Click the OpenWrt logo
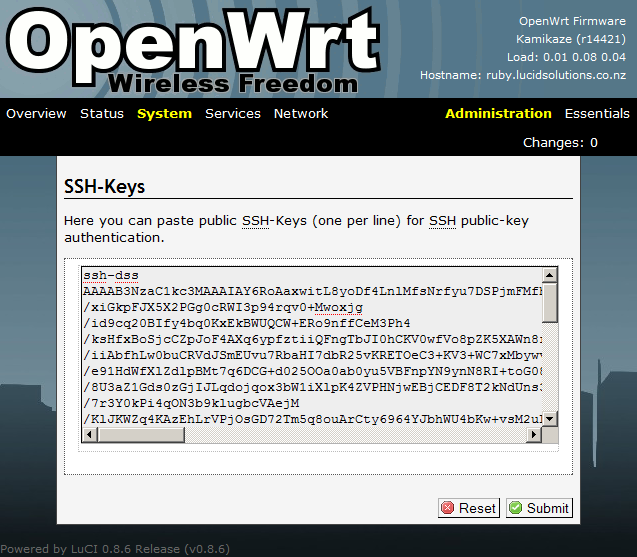The width and height of the screenshot is (637, 557). coord(193,50)
